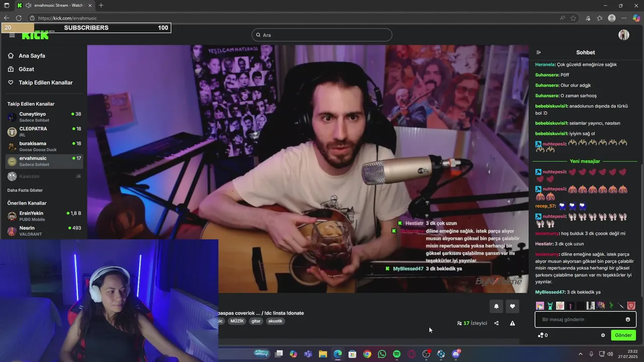Open the burakisama channel

[44, 146]
